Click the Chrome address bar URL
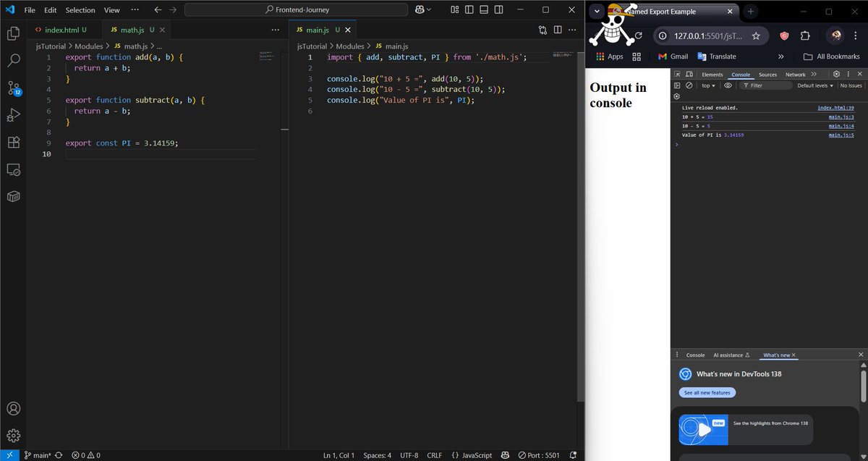Image resolution: width=868 pixels, height=461 pixels. tap(707, 35)
